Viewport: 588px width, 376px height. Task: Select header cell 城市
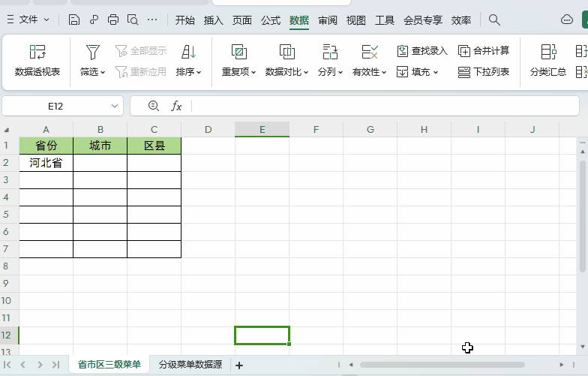coord(100,146)
